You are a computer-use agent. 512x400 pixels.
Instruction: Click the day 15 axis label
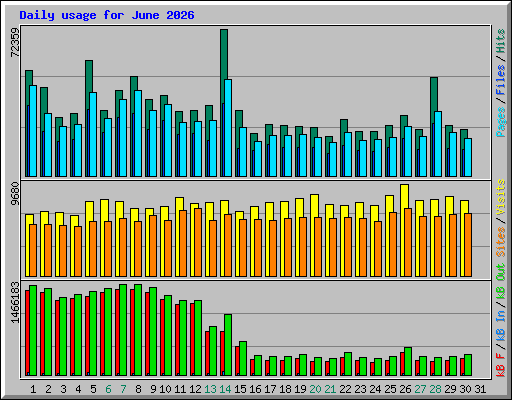point(240,389)
